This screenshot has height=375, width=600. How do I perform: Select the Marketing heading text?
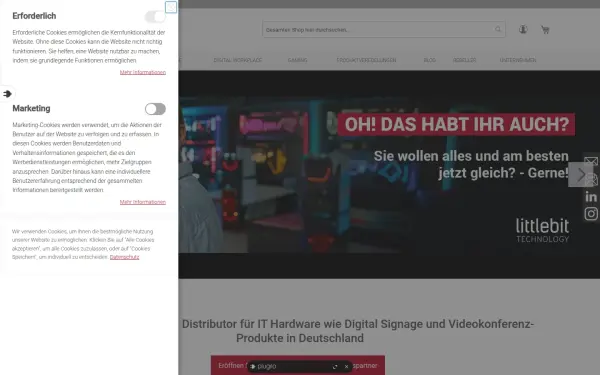tap(31, 109)
